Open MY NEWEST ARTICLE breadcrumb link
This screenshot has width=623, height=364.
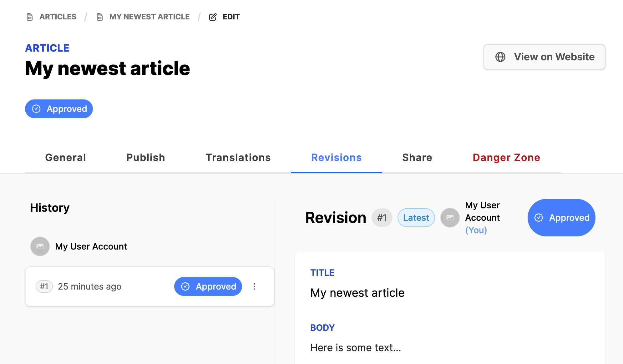click(x=149, y=17)
